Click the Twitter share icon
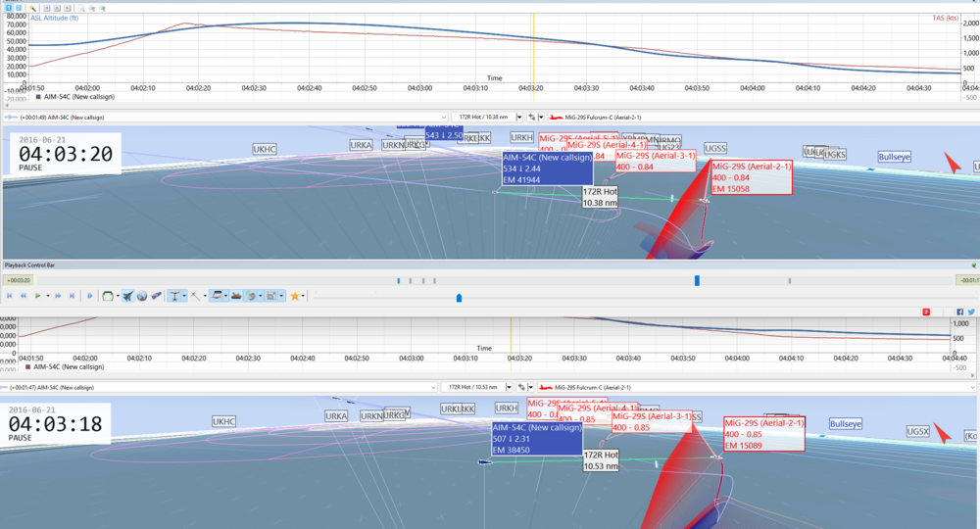The width and height of the screenshot is (980, 529). [x=971, y=312]
